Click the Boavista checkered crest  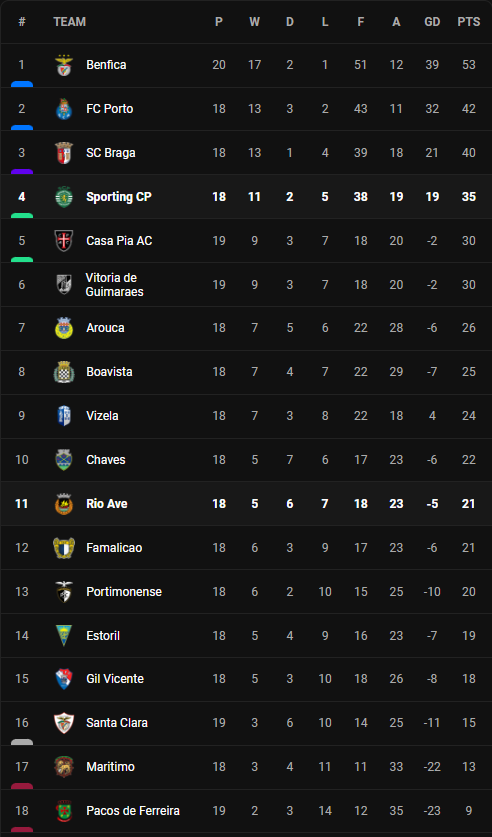tap(64, 372)
